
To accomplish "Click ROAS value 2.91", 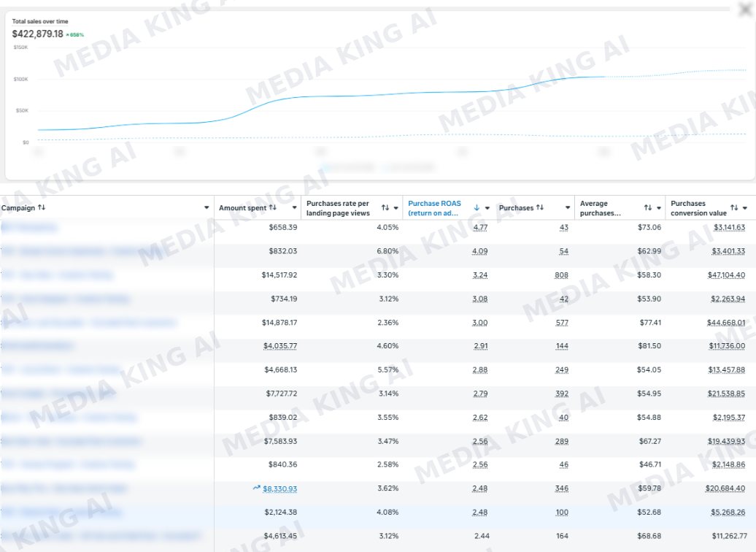I will coord(480,346).
